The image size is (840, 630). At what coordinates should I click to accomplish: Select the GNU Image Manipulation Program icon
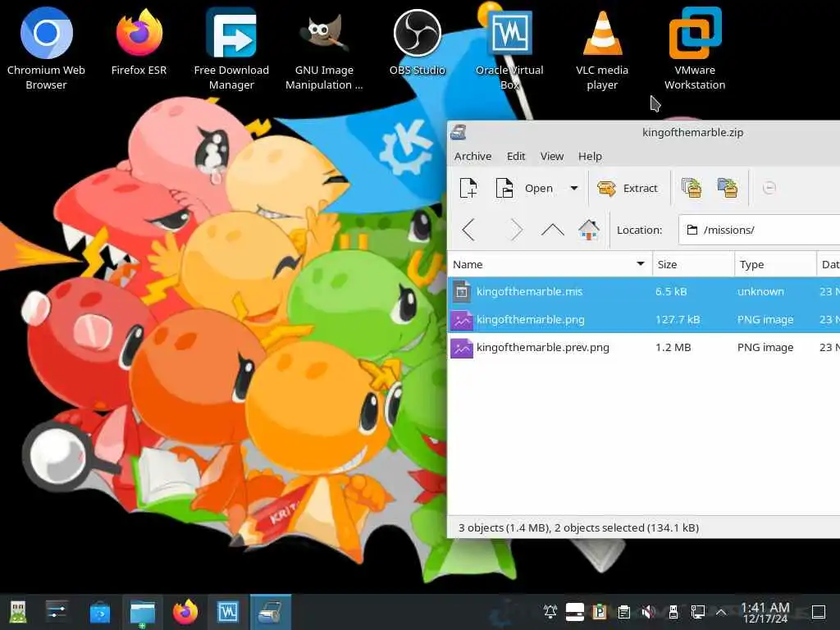pyautogui.click(x=323, y=48)
